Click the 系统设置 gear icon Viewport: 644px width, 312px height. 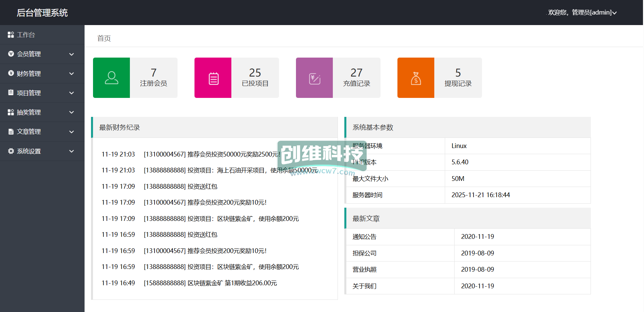(11, 151)
